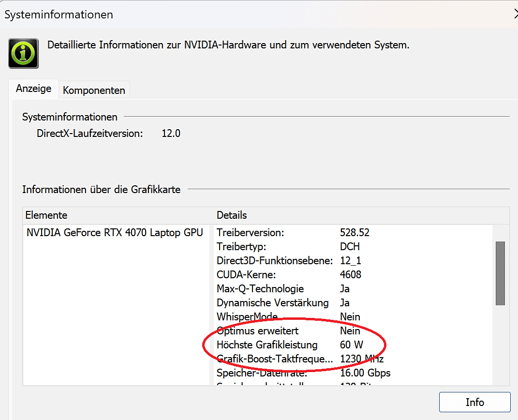Screen dimensions: 518x420
Task: Select the Direct3D-Funktionsebene label
Action: [275, 261]
